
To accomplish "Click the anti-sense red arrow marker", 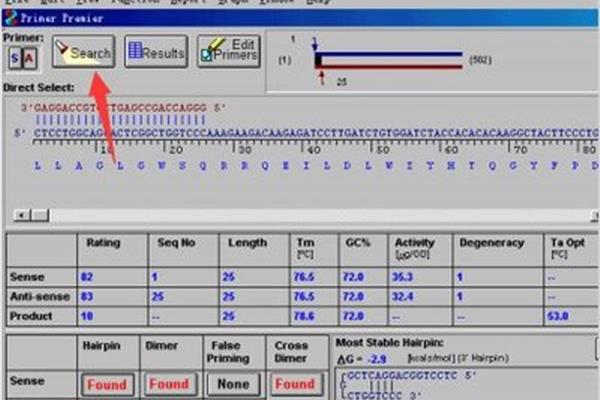I will point(322,77).
